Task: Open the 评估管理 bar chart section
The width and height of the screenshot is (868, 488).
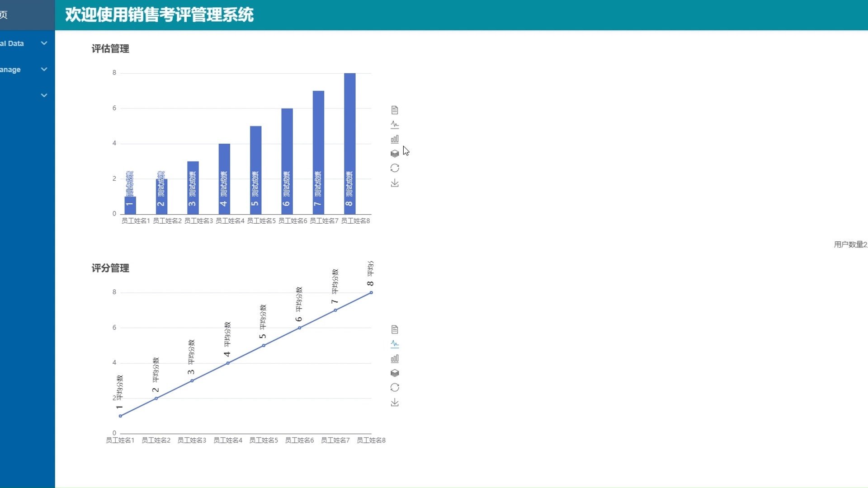Action: (x=110, y=49)
